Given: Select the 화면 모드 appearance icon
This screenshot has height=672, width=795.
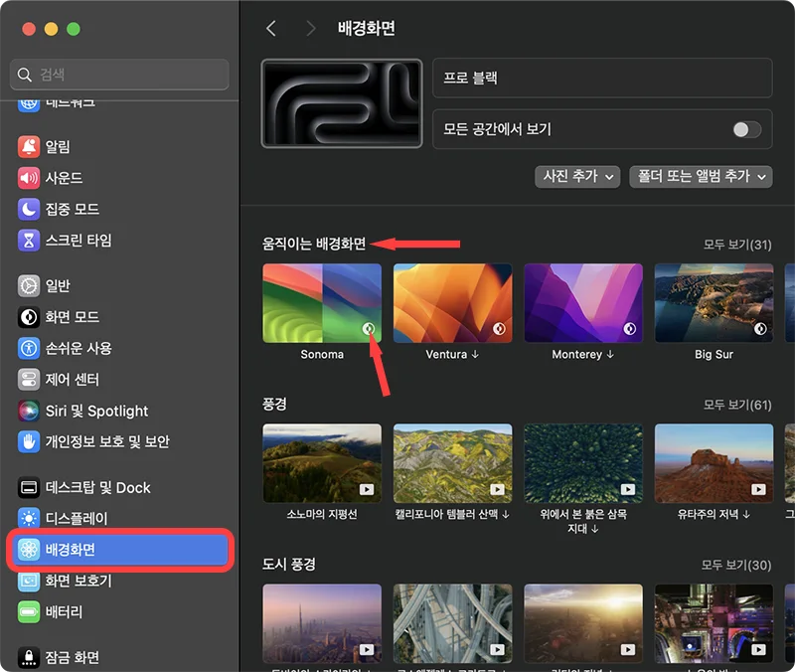Looking at the screenshot, I should tap(29, 317).
